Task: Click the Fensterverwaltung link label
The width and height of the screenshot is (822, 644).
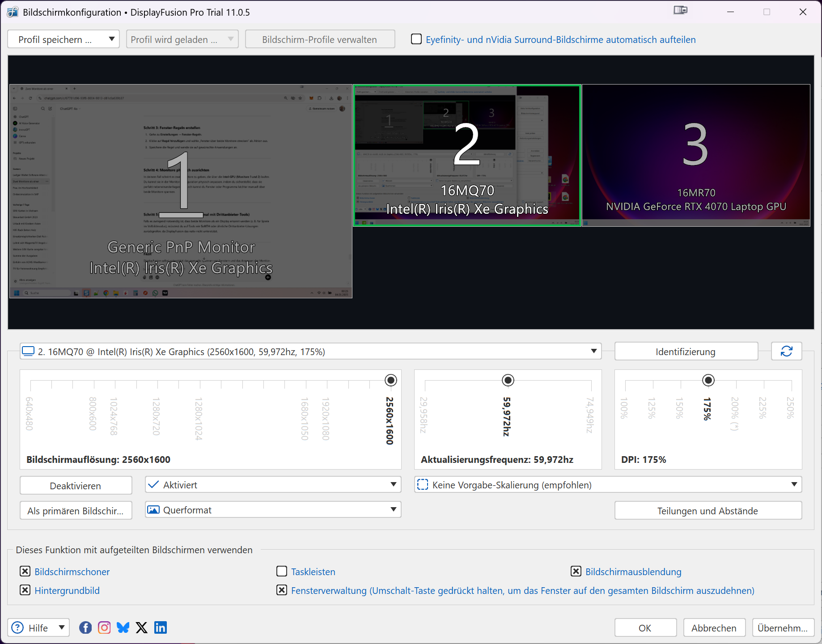Action: 523,590
